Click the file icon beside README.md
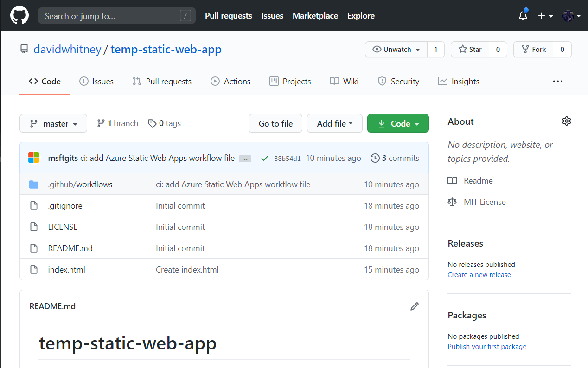 [x=34, y=248]
